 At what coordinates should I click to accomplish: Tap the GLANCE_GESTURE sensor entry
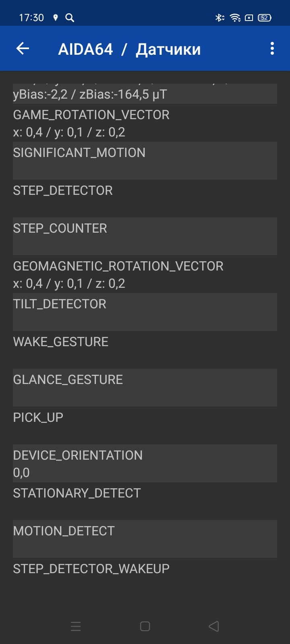(x=145, y=387)
